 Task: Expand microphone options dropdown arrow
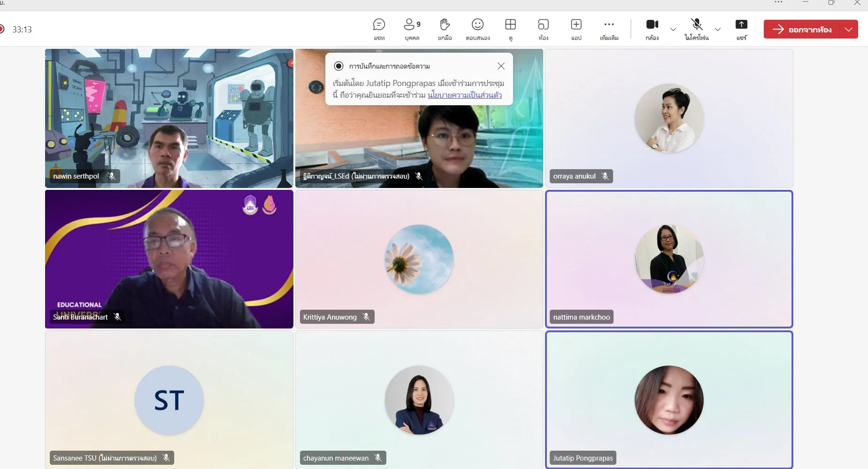click(717, 29)
